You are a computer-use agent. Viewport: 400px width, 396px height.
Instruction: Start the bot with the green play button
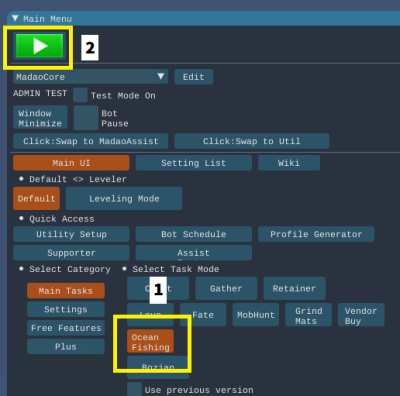[39, 46]
